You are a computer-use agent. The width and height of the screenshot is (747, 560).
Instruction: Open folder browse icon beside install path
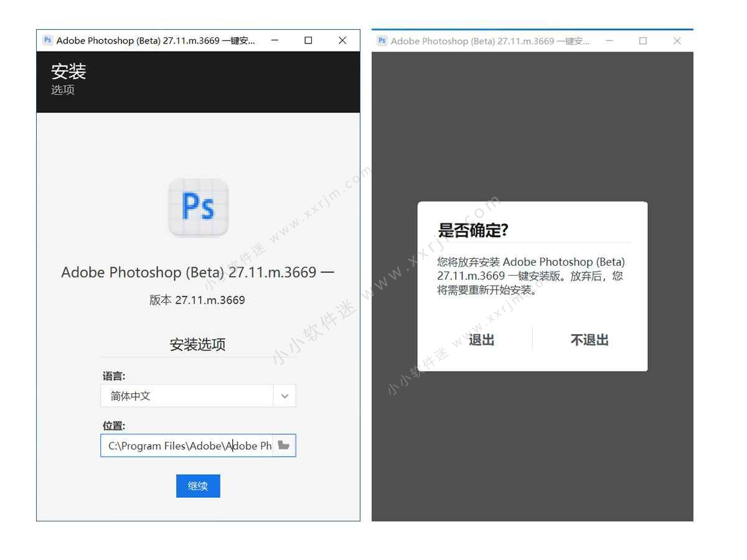pyautogui.click(x=284, y=446)
